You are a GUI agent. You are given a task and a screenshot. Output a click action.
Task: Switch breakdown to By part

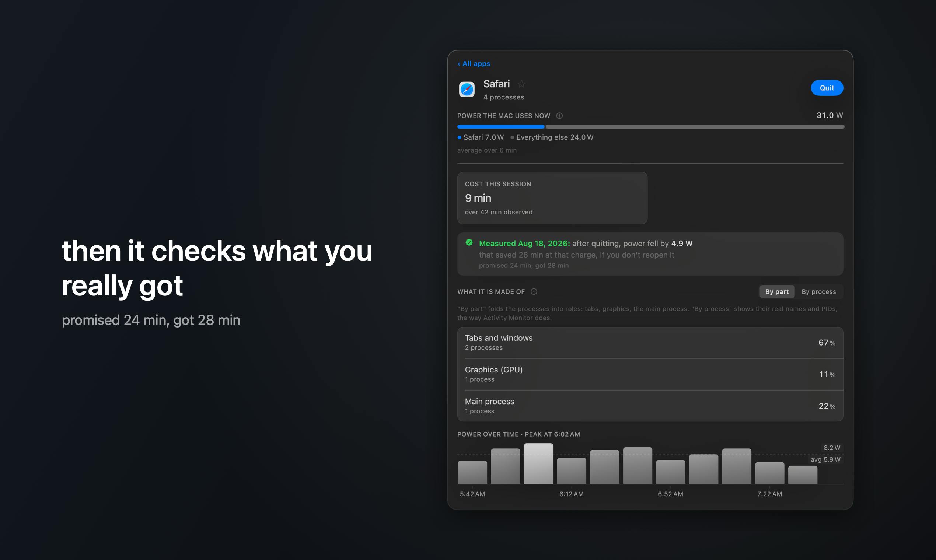777,291
